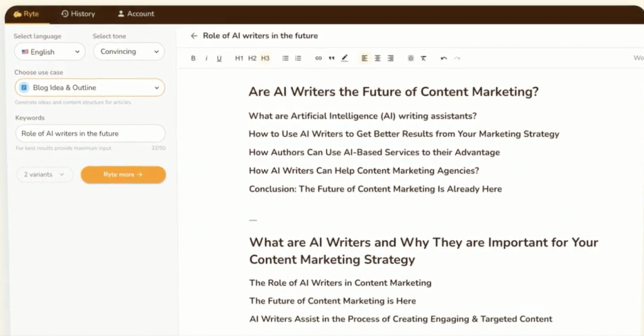This screenshot has width=644, height=336.
Task: Insert link using chain icon
Action: (x=318, y=59)
